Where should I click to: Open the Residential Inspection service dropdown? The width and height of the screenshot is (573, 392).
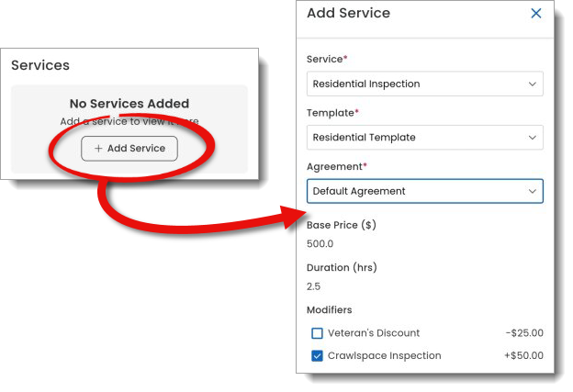(x=423, y=84)
